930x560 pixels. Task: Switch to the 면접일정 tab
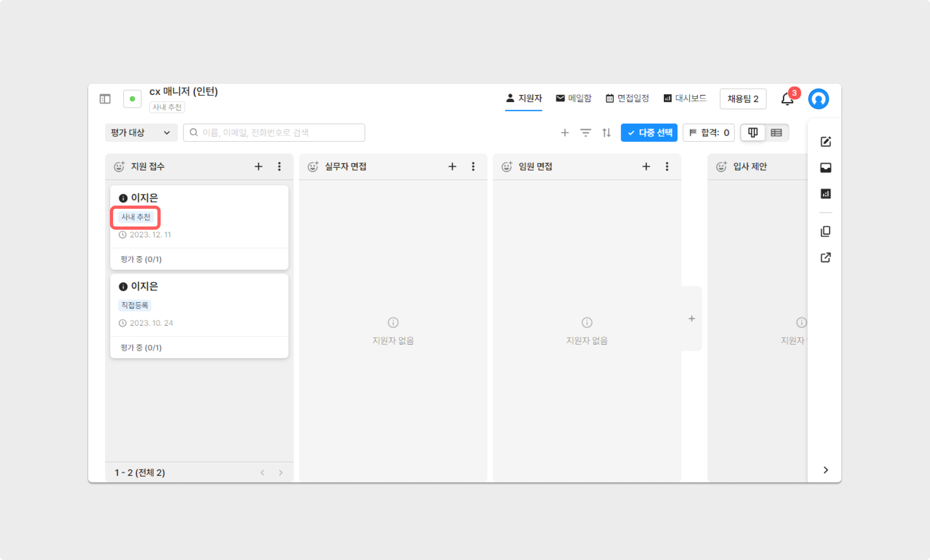tap(627, 99)
